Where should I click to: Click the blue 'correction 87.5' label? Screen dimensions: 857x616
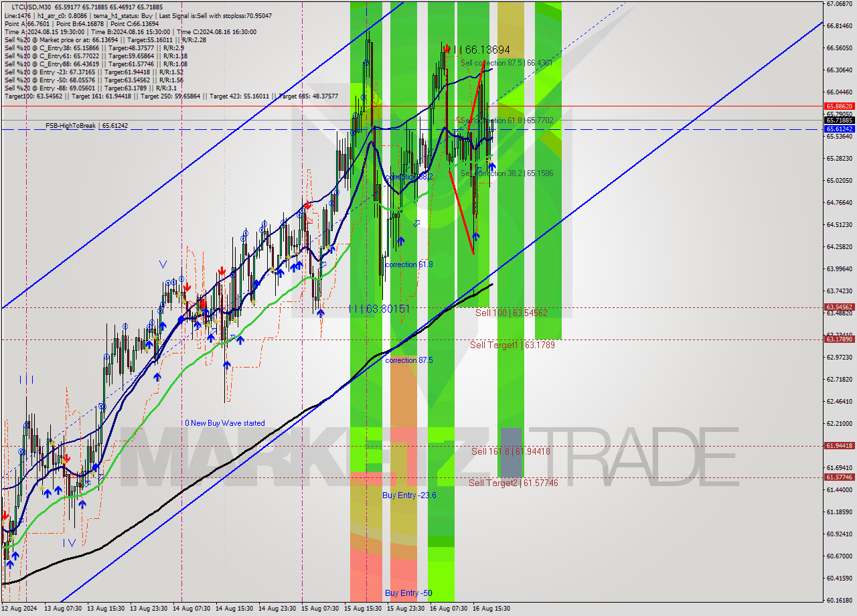[409, 360]
